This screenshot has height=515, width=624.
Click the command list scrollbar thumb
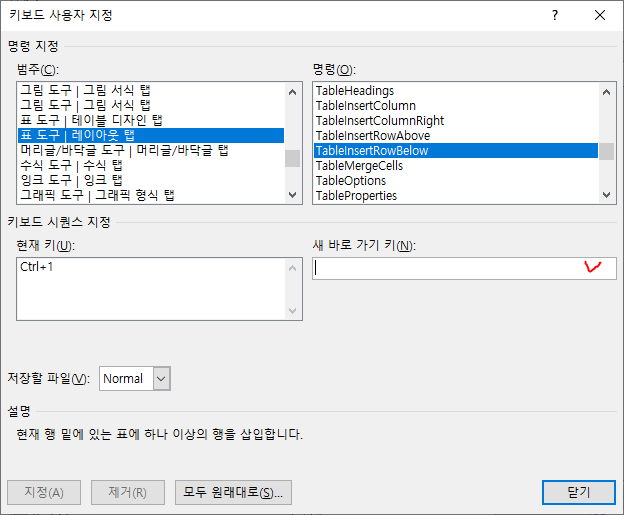tap(606, 151)
